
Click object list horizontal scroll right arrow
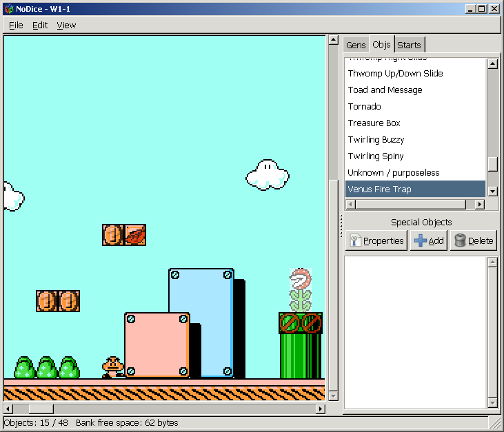click(480, 204)
